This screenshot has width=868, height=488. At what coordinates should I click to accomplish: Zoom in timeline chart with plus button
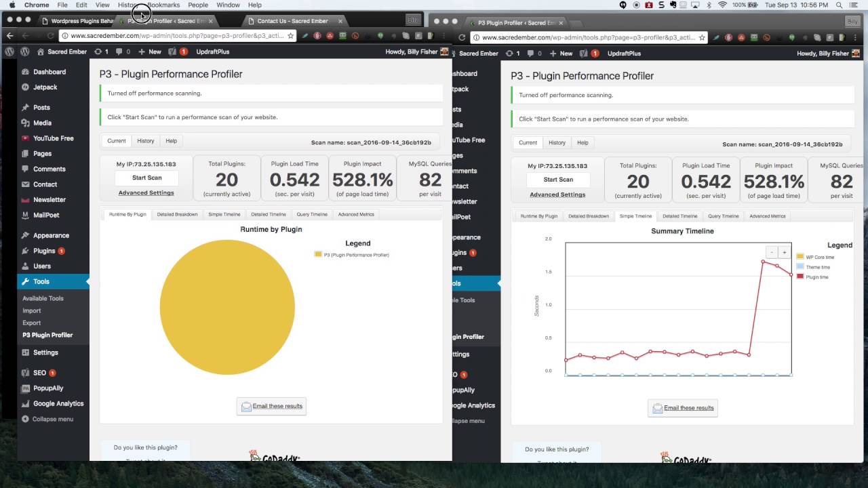[785, 252]
